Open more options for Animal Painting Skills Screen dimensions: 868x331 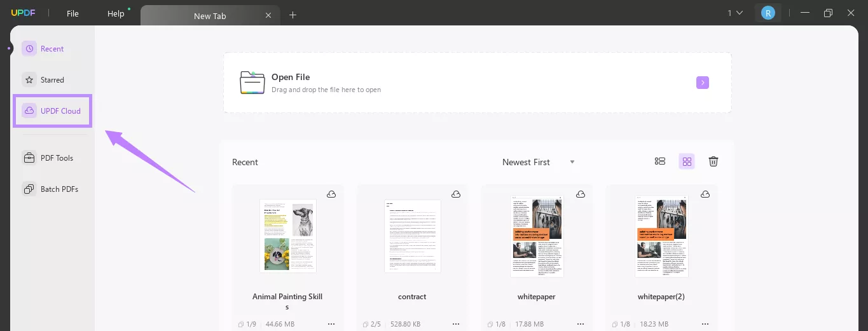click(331, 324)
